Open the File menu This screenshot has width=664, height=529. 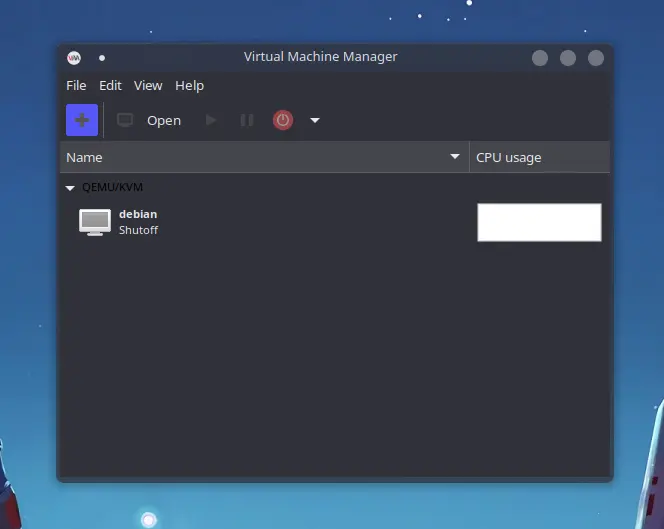click(76, 86)
